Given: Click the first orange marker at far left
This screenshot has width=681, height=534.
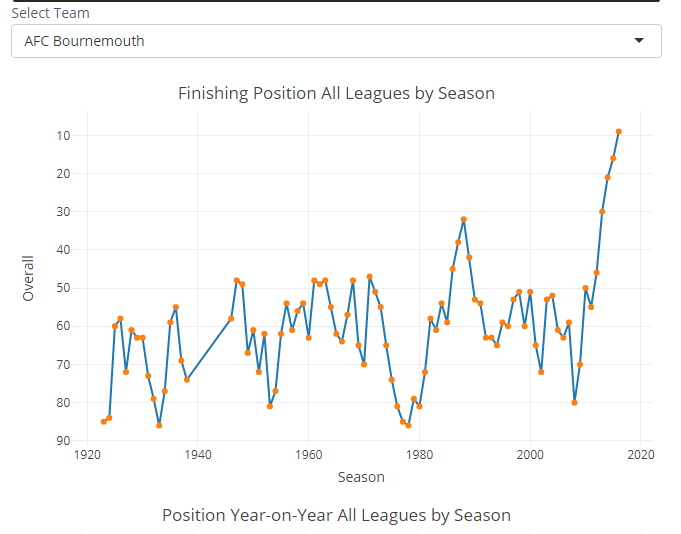Looking at the screenshot, I should 104,422.
